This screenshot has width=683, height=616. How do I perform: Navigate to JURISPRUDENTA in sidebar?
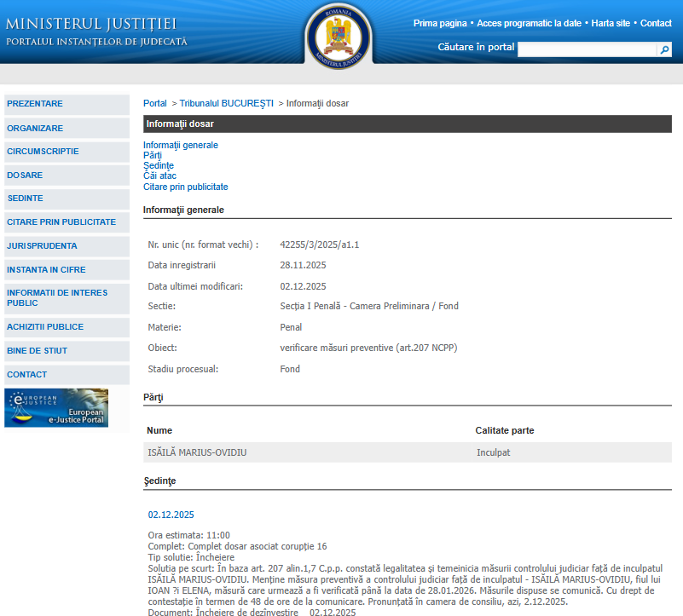(42, 246)
